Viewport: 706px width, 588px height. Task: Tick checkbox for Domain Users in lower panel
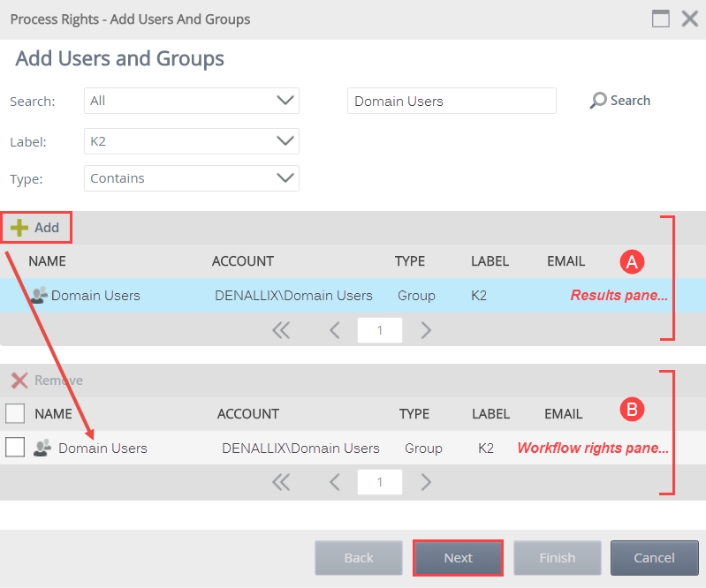click(x=15, y=448)
